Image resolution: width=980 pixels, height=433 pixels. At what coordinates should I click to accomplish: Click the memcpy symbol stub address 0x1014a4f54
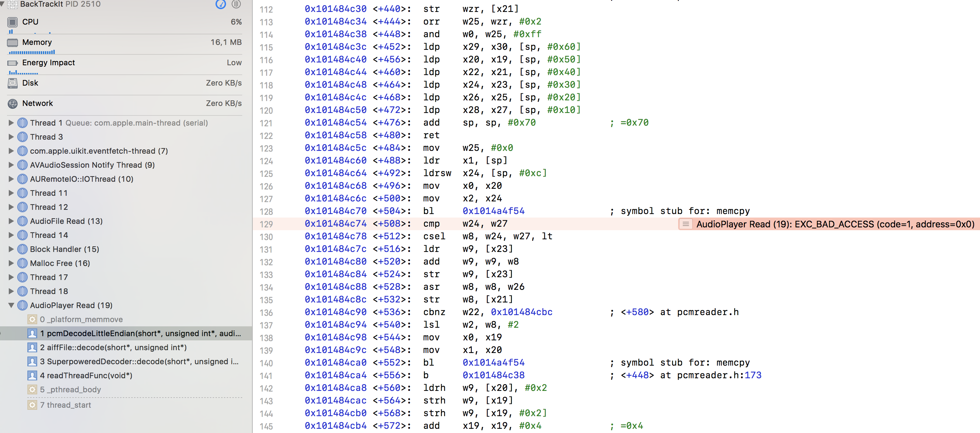click(493, 211)
